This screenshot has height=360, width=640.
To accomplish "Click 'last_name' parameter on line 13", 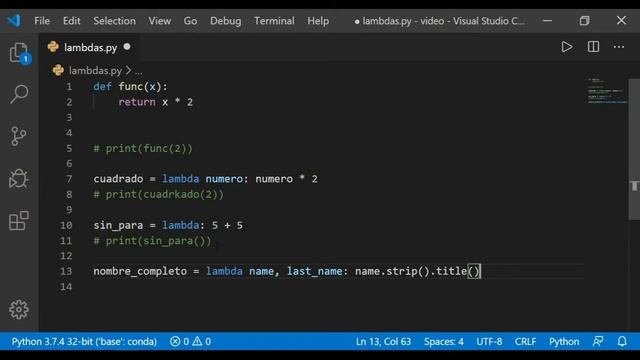I will [x=314, y=271].
